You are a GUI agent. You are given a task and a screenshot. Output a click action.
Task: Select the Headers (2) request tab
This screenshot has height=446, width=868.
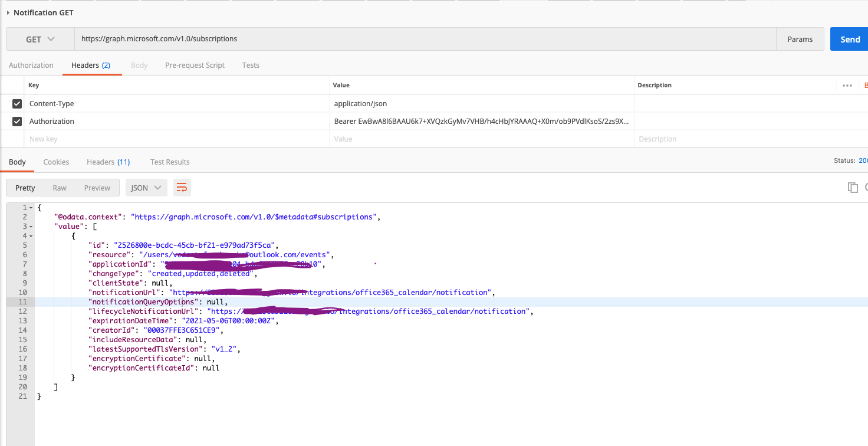point(91,65)
